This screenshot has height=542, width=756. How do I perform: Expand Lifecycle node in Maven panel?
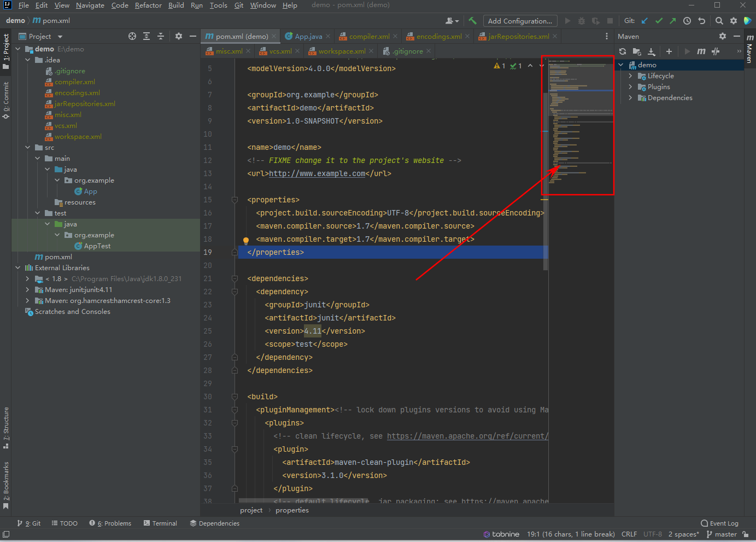coord(630,76)
